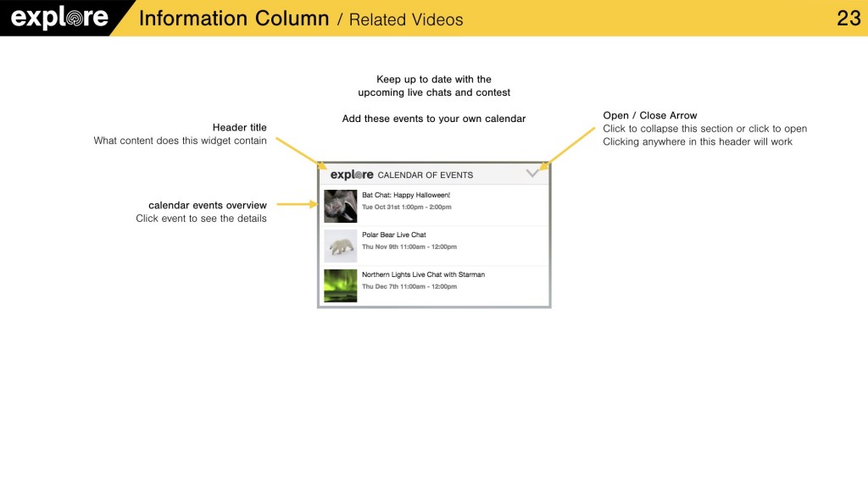Click the 'Thu Nov 9th 11:00am - 12:00pm' date
868x488 pixels.
(409, 247)
